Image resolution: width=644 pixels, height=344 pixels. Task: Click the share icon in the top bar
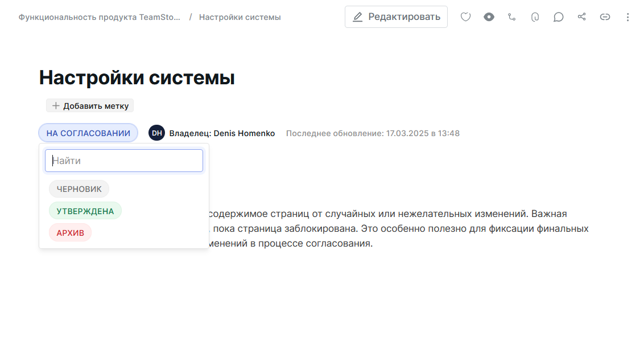pyautogui.click(x=581, y=17)
